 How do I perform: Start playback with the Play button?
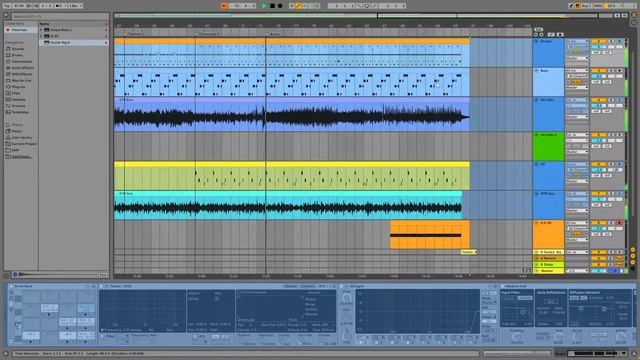tap(264, 6)
